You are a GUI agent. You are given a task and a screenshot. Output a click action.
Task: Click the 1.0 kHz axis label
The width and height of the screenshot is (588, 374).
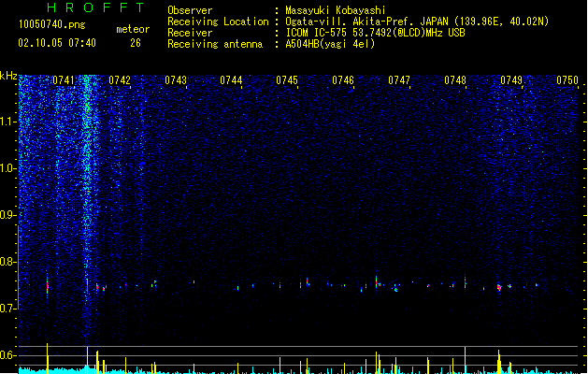click(7, 168)
